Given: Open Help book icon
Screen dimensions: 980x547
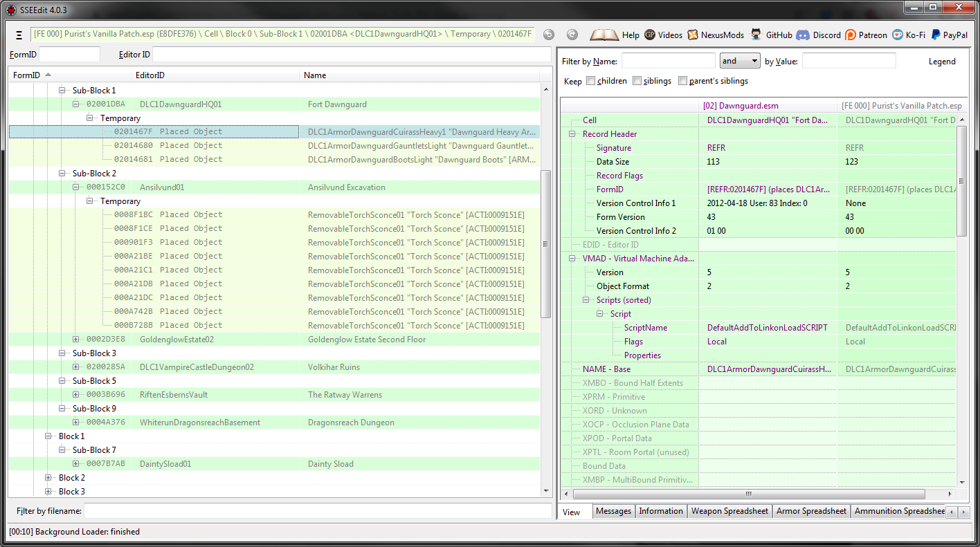Looking at the screenshot, I should (x=604, y=35).
